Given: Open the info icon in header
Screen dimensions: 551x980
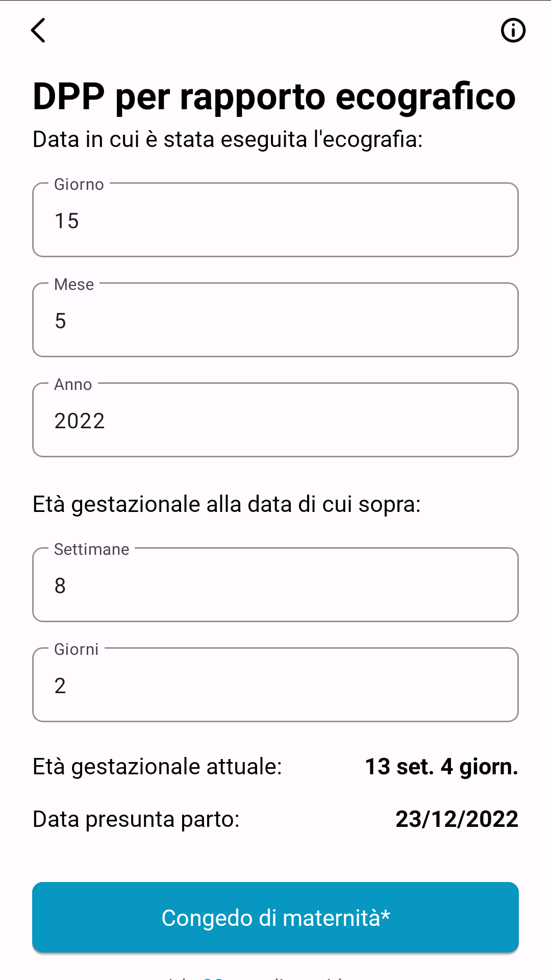Looking at the screenshot, I should pyautogui.click(x=513, y=31).
